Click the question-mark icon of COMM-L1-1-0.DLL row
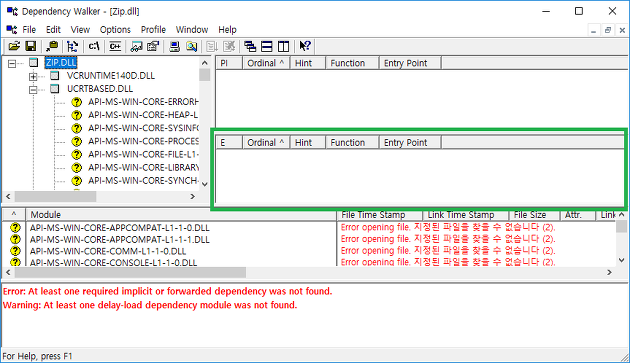Image resolution: width=630 pixels, height=363 pixels. 15,251
